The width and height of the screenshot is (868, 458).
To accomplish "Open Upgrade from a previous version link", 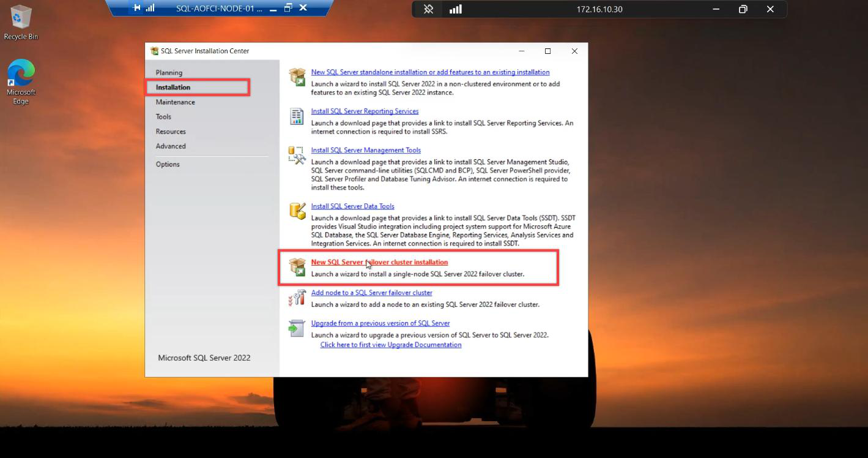I will click(380, 323).
